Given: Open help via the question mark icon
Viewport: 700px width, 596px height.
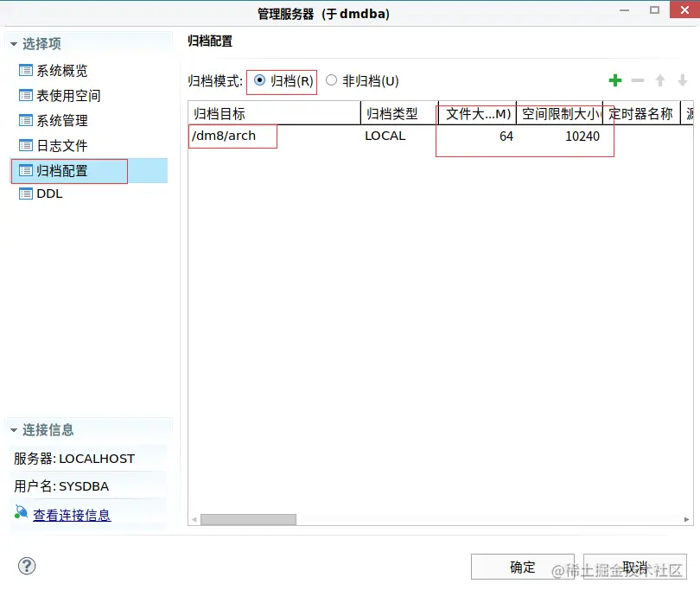Looking at the screenshot, I should tap(26, 566).
